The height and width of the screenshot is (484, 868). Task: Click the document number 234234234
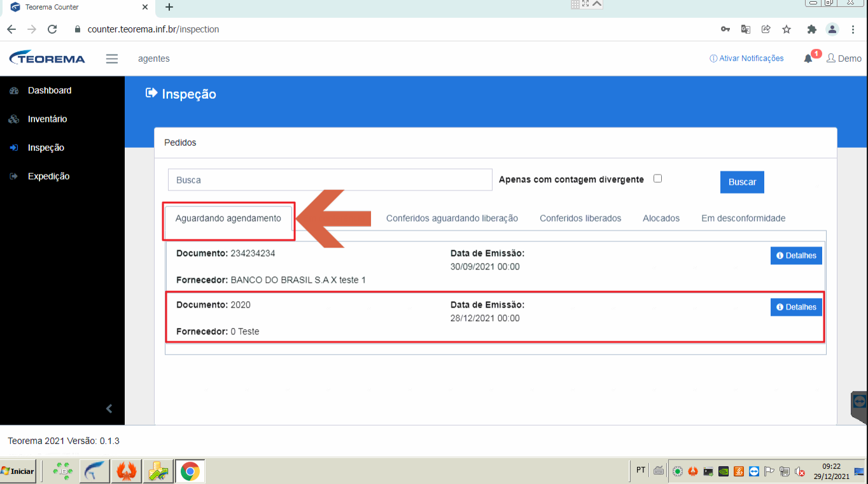pyautogui.click(x=253, y=253)
